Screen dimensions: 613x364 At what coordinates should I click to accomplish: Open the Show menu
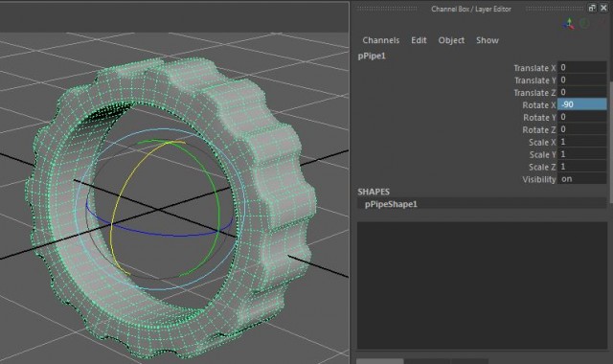[x=488, y=40]
